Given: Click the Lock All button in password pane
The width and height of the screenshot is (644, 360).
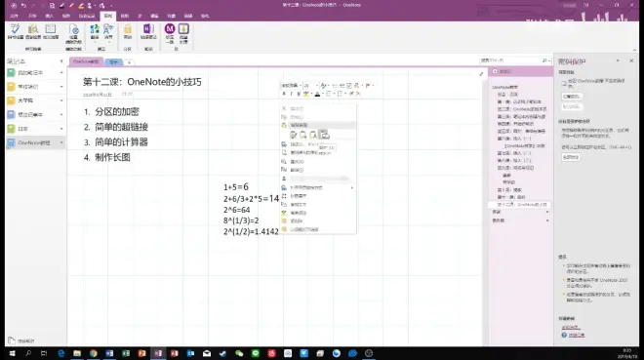Looking at the screenshot, I should 571,157.
